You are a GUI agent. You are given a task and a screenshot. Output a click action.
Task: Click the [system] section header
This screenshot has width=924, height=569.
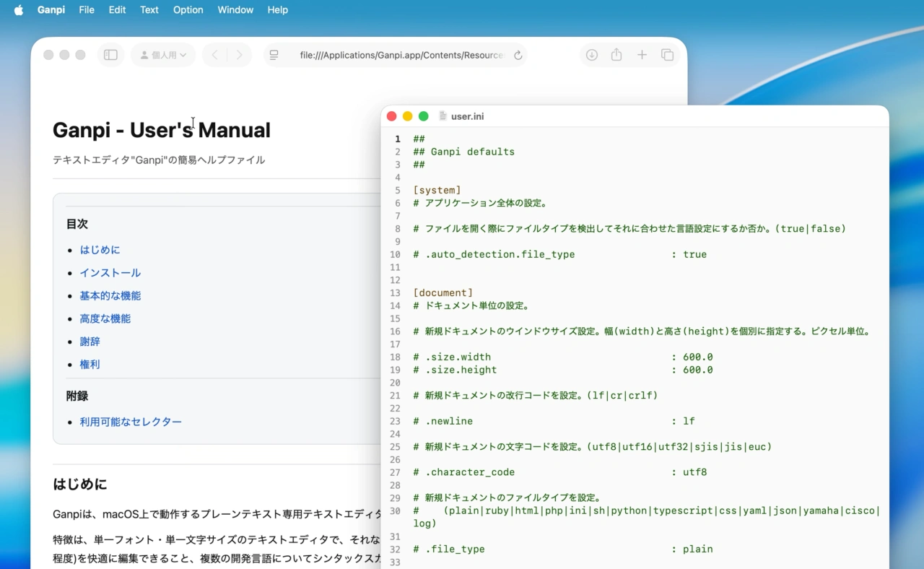pyautogui.click(x=437, y=190)
